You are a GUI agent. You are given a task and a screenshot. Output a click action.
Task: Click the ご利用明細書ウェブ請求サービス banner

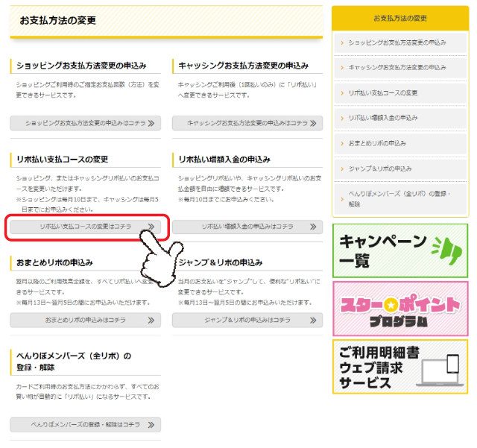coord(400,367)
